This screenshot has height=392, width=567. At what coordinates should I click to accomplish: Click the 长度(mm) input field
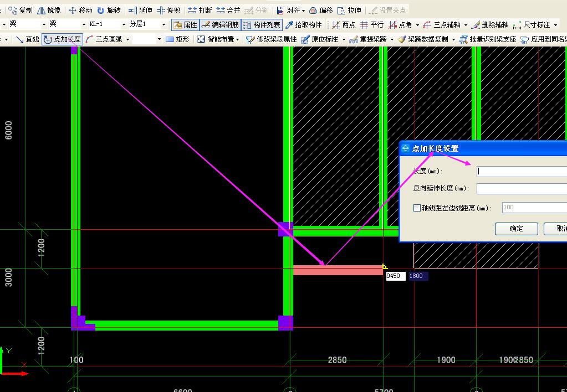[522, 171]
